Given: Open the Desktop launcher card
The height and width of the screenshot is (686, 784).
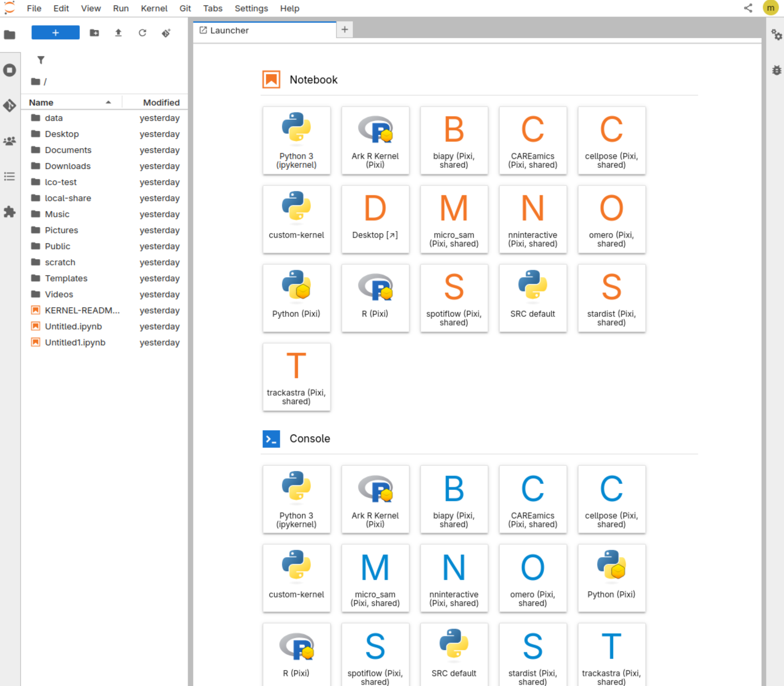Looking at the screenshot, I should (x=375, y=219).
